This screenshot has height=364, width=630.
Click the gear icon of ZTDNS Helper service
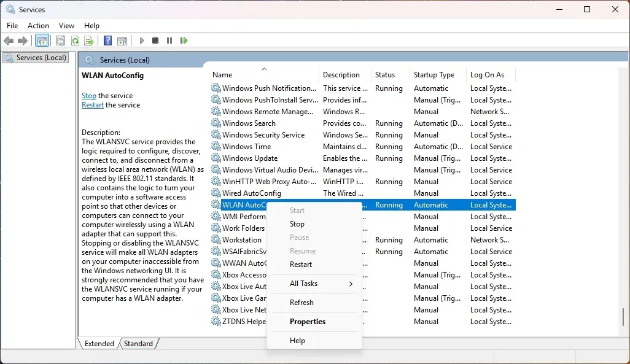click(x=216, y=321)
